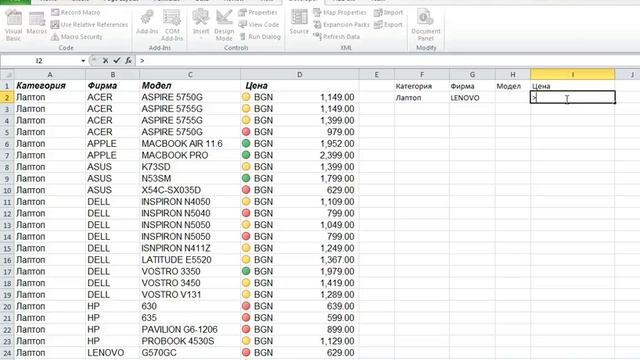Screen dimensions: 640x360
Task: Open the Document Panel
Action: pyautogui.click(x=425, y=24)
